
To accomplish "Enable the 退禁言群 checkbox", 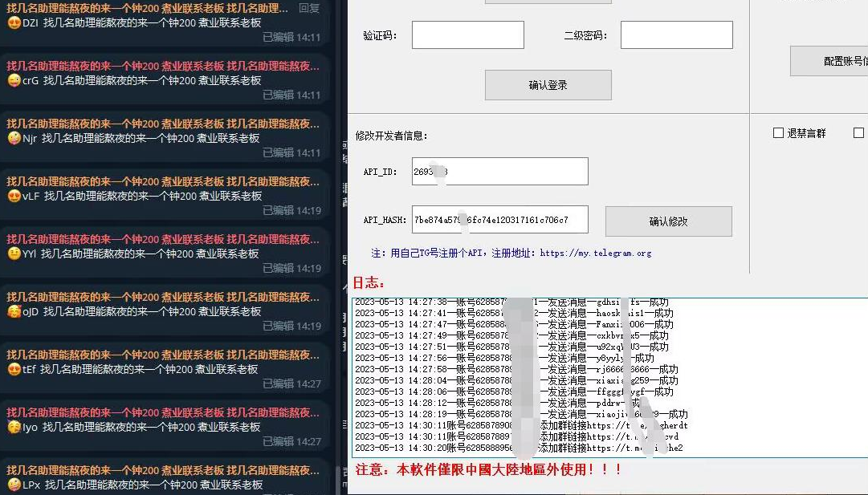I will point(778,133).
